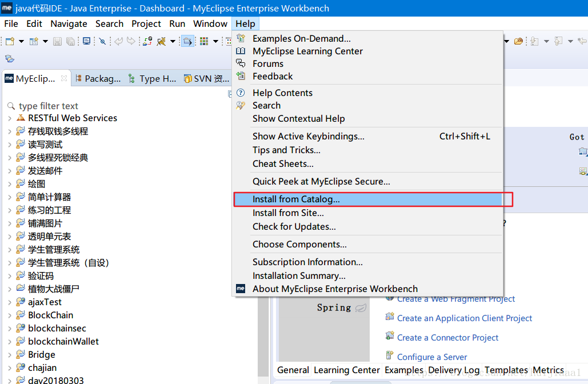Screen dimensions: 588x384
Task: Click the orange tag icon in right toolbar
Action: 518,41
